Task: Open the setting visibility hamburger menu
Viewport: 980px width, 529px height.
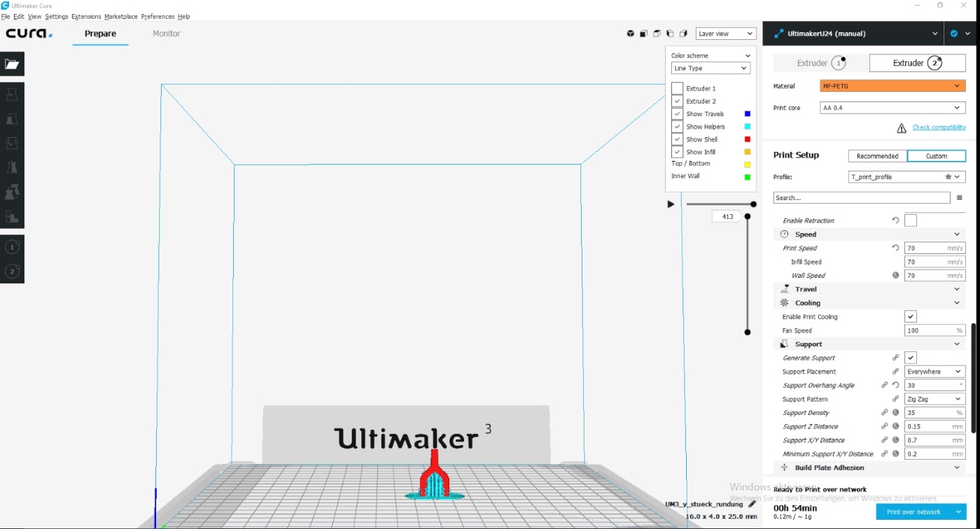Action: click(960, 198)
